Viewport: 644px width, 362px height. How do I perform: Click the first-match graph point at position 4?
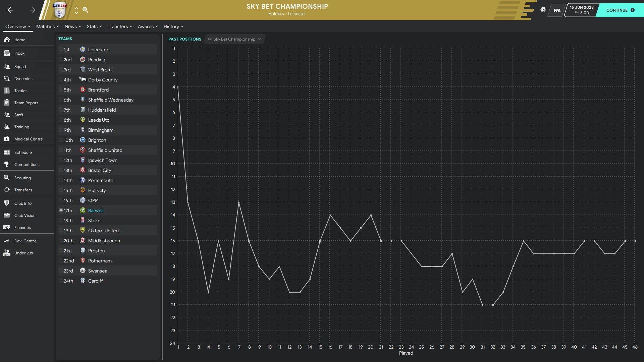[178, 87]
